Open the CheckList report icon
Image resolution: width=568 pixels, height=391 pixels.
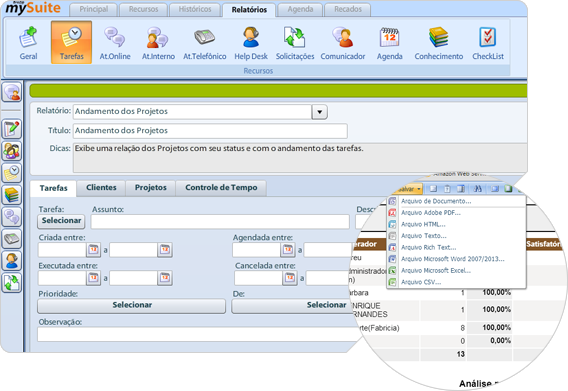pyautogui.click(x=488, y=43)
